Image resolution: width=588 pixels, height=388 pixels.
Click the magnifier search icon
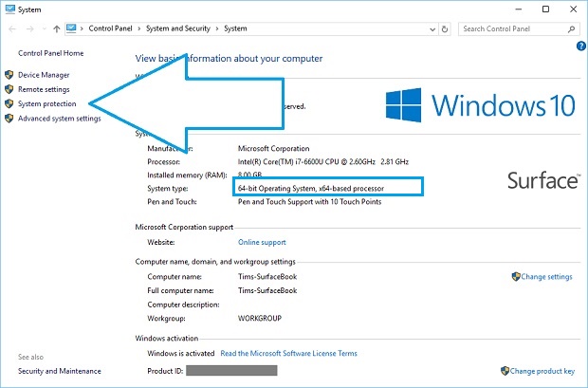click(x=572, y=28)
